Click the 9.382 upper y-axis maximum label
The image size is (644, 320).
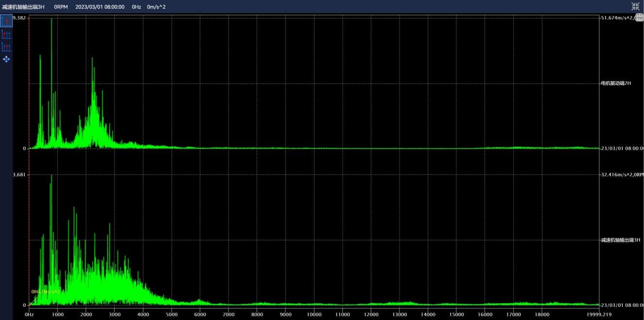pos(19,17)
